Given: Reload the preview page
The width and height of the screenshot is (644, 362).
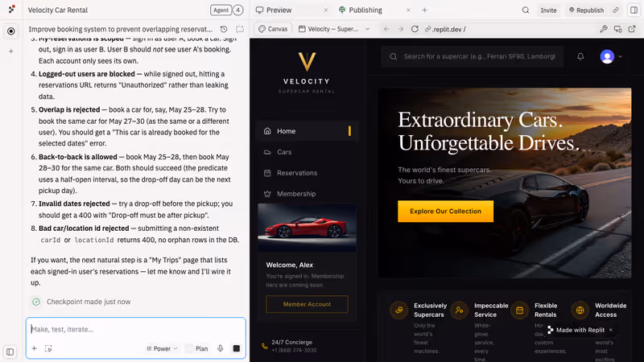Looking at the screenshot, I should [x=415, y=29].
